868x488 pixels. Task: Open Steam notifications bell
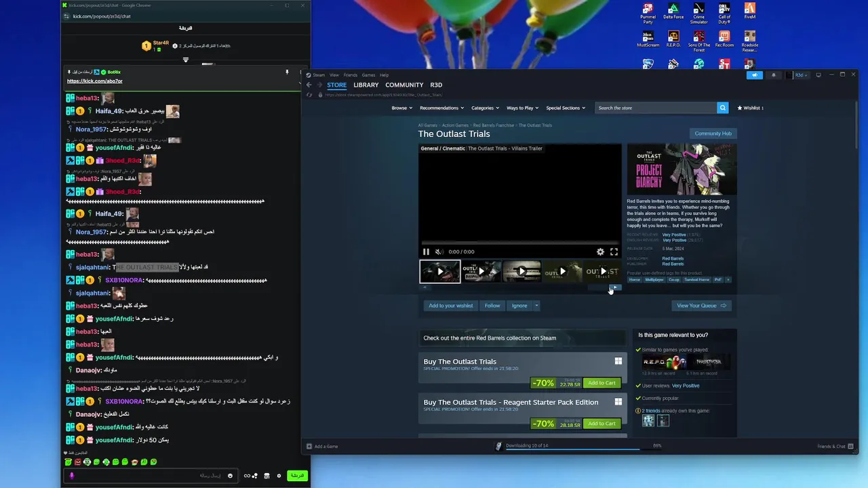[x=773, y=75]
